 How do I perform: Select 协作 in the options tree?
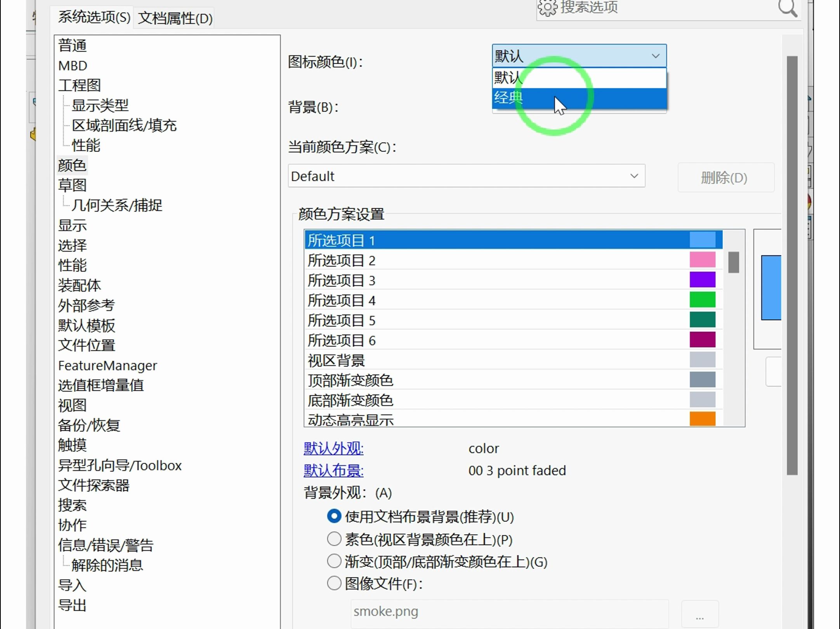[x=72, y=525]
